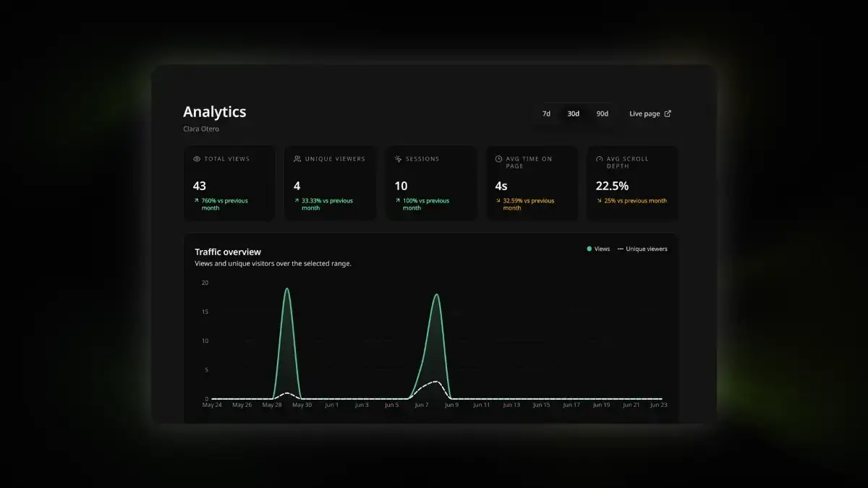Toggle the Views series in the legend
868x488 pixels.
[598, 249]
